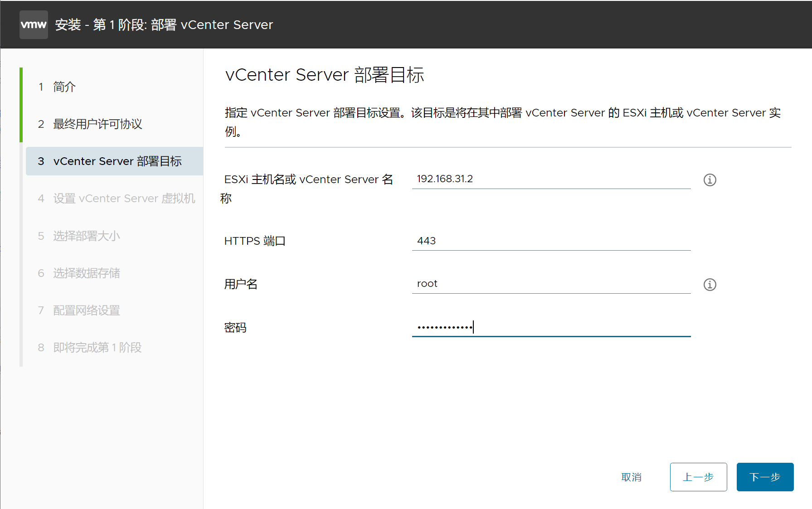This screenshot has height=509, width=812.
Task: Click the HTTPS 端口 label
Action: (x=255, y=241)
